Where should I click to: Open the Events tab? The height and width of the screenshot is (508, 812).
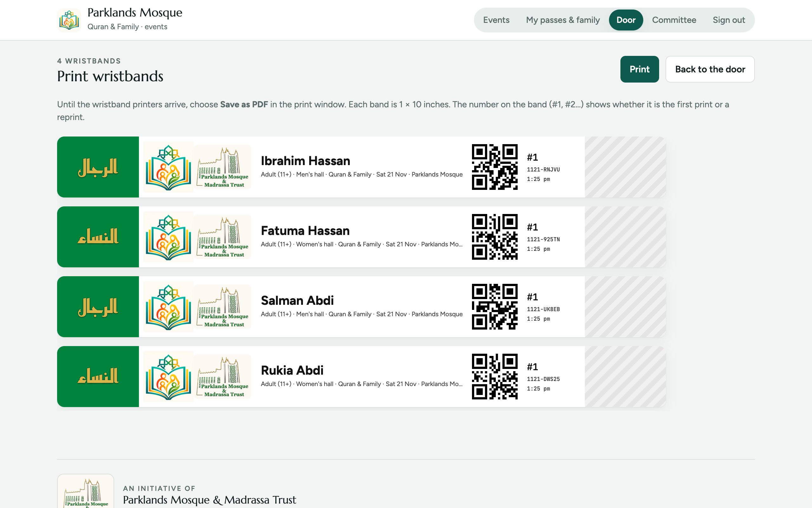tap(496, 20)
